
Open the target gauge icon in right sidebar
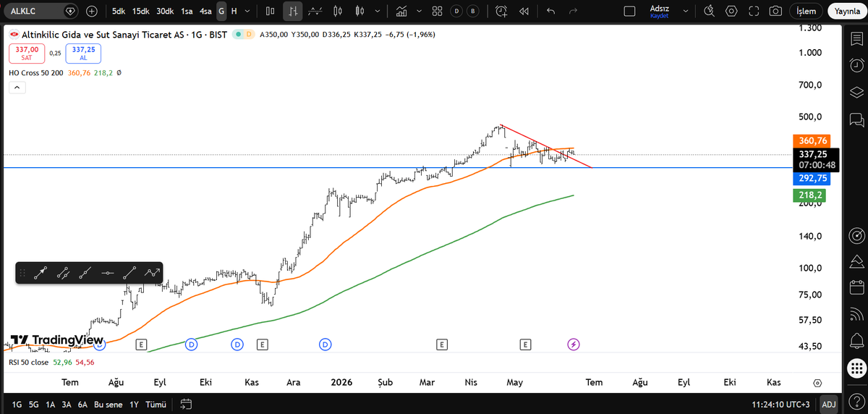coord(857,235)
